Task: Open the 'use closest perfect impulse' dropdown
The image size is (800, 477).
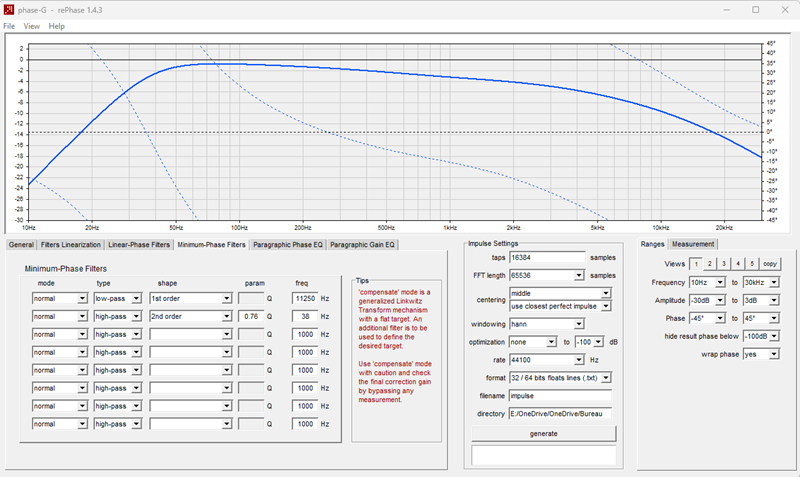Action: coord(560,306)
